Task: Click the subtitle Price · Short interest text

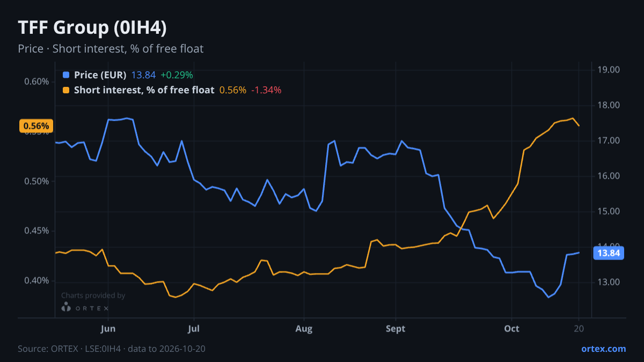Action: pos(111,49)
